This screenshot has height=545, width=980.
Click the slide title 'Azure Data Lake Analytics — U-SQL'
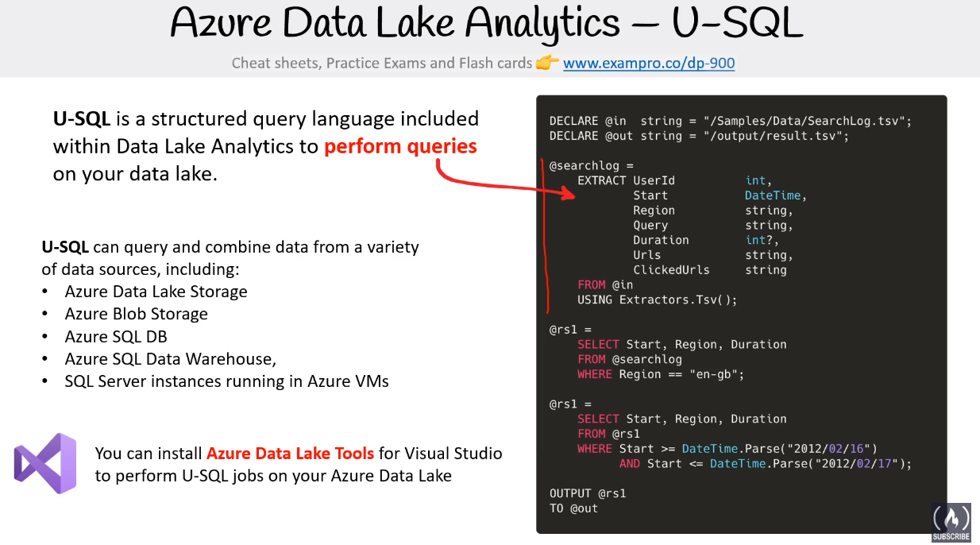coord(487,24)
